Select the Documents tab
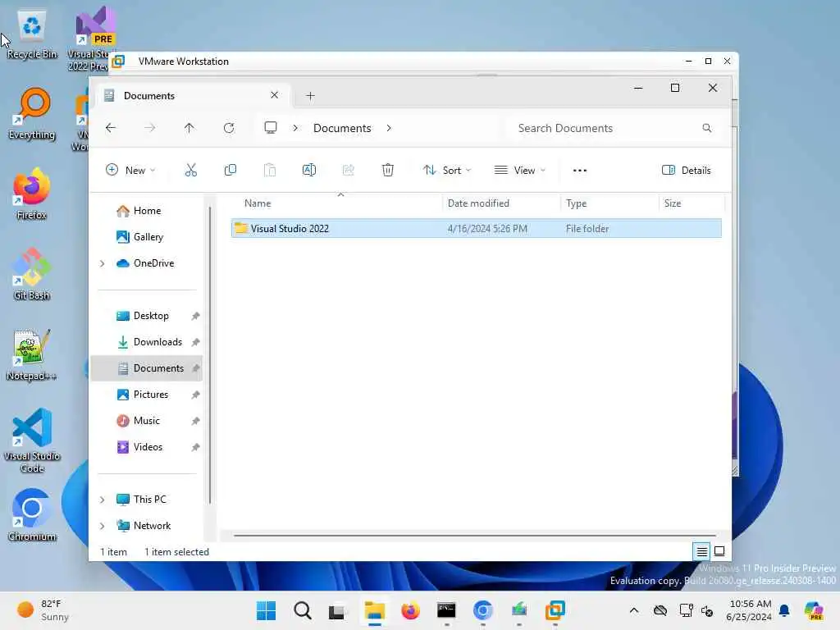 192,96
